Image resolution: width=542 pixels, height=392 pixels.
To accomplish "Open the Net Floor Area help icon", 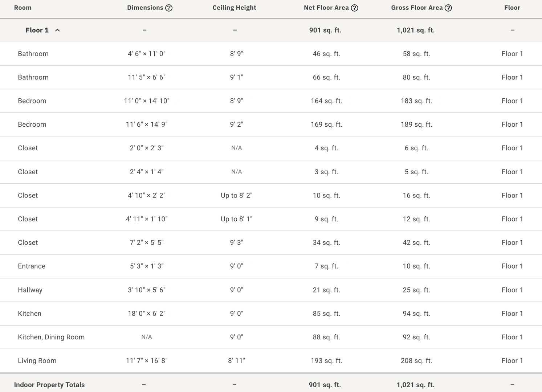I will click(x=355, y=8).
